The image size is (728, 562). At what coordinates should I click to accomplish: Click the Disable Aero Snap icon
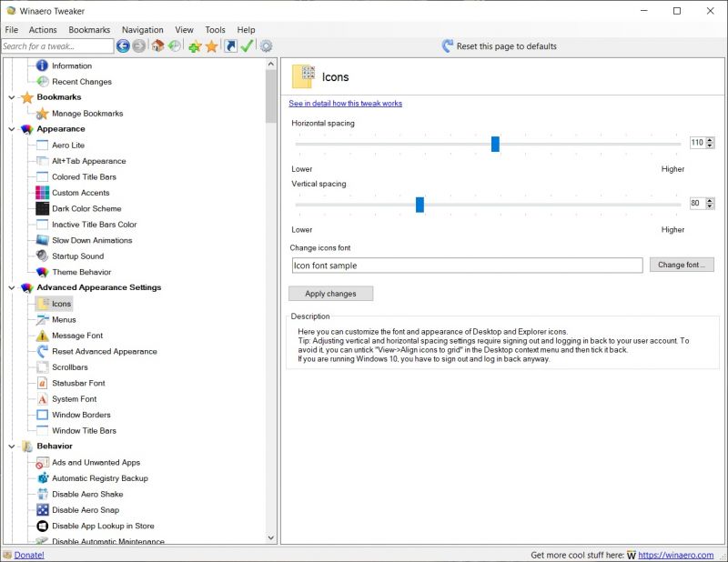pos(42,510)
